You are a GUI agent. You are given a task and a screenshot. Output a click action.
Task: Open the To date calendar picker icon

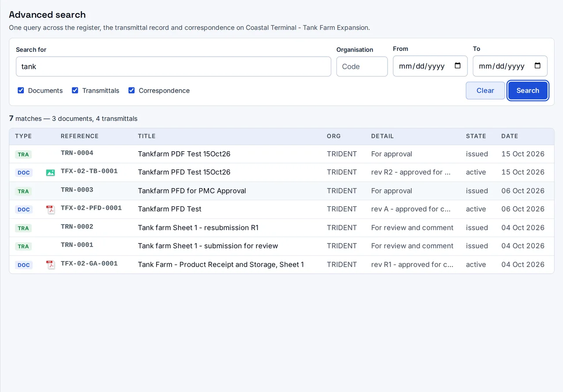click(x=537, y=66)
